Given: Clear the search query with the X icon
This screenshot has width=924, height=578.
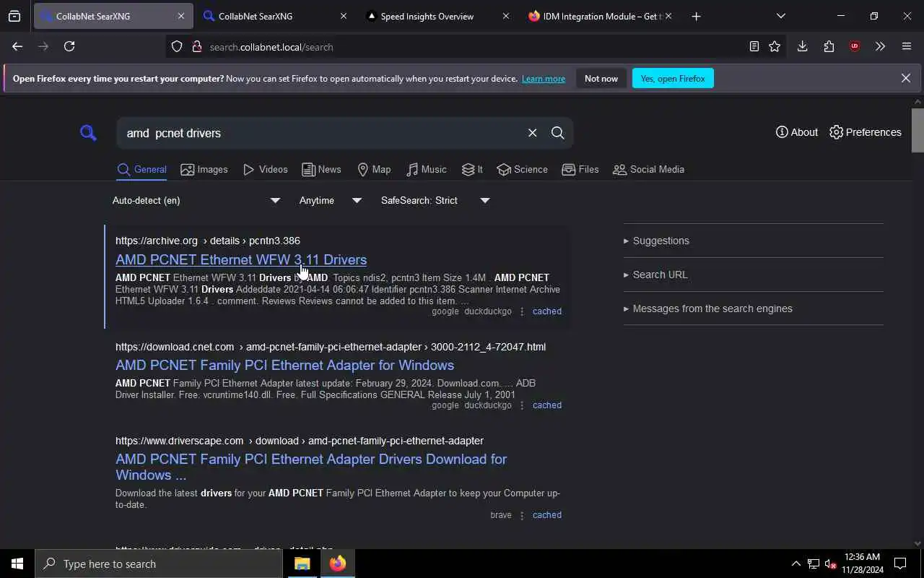Looking at the screenshot, I should [532, 133].
